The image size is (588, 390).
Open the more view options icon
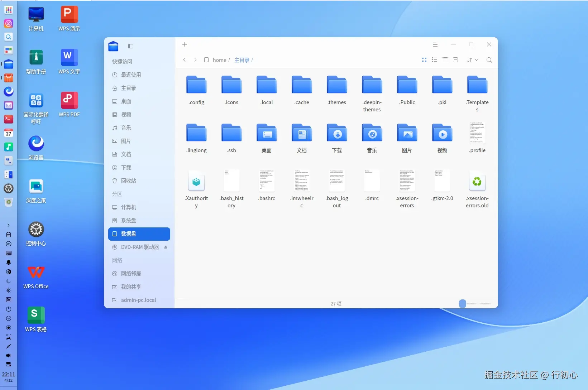tap(455, 60)
